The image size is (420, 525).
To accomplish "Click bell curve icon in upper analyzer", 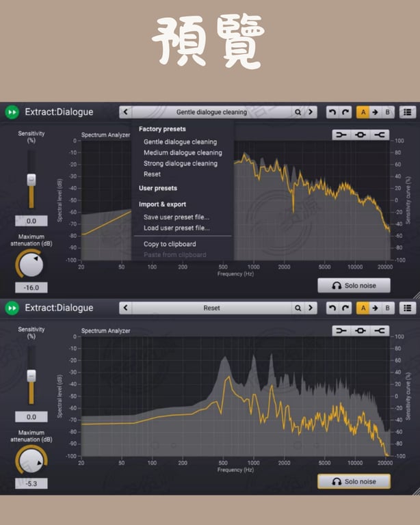I will pyautogui.click(x=360, y=135).
